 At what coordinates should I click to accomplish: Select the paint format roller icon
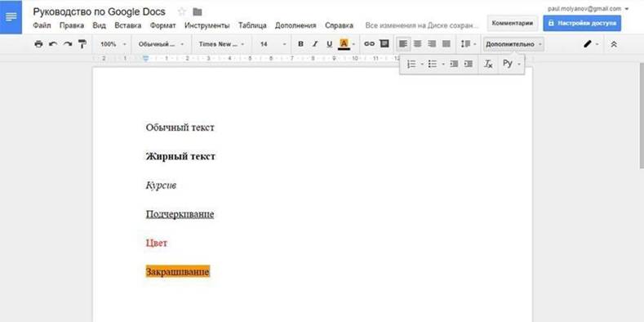(x=82, y=44)
